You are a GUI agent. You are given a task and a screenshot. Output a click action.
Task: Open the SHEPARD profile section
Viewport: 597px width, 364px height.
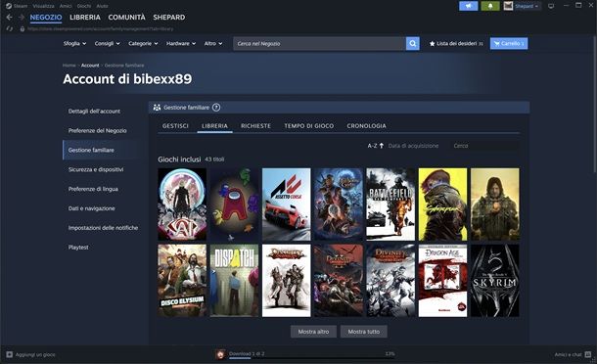169,18
